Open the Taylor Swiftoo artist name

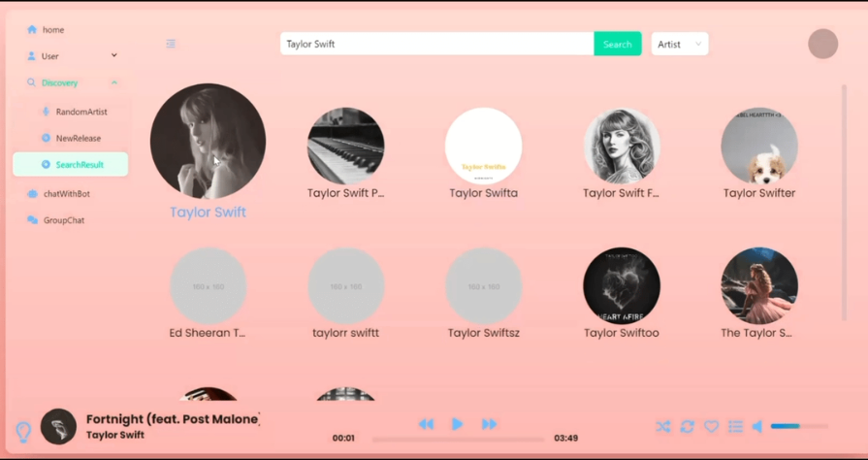pos(622,333)
